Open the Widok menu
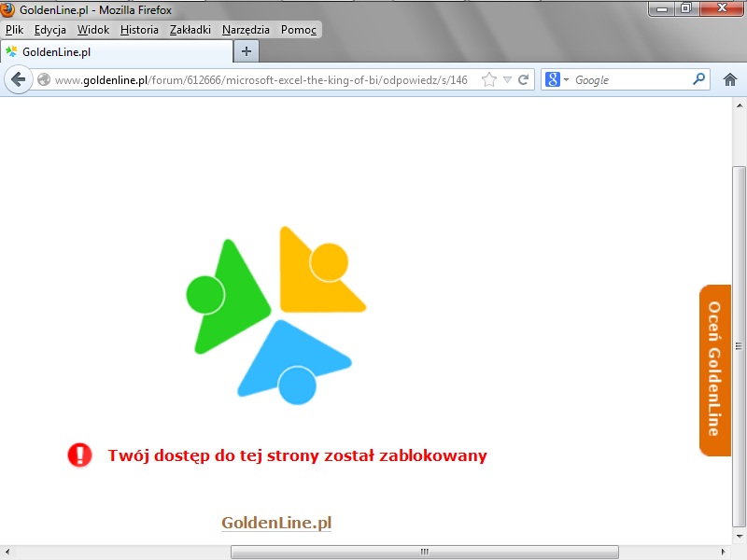This screenshot has height=560, width=747. click(93, 30)
